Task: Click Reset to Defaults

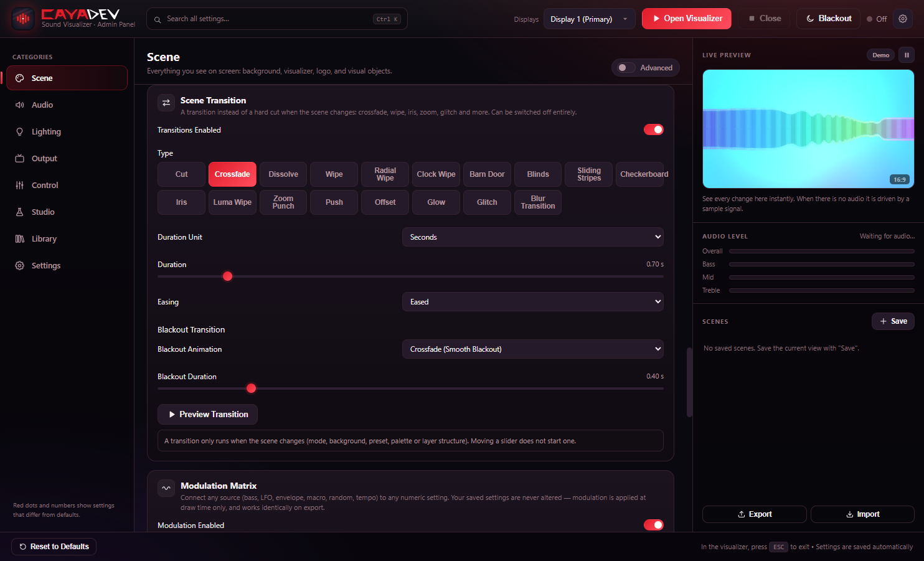Action: [x=54, y=547]
